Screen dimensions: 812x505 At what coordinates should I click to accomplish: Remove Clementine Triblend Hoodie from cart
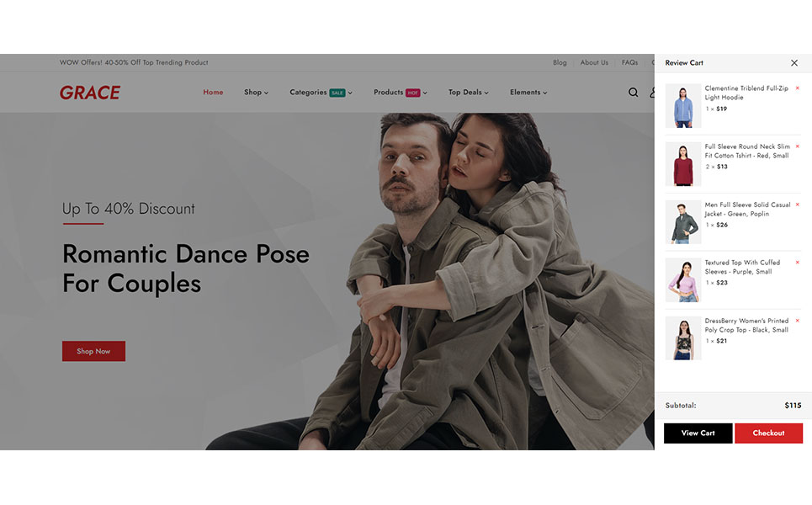click(797, 88)
